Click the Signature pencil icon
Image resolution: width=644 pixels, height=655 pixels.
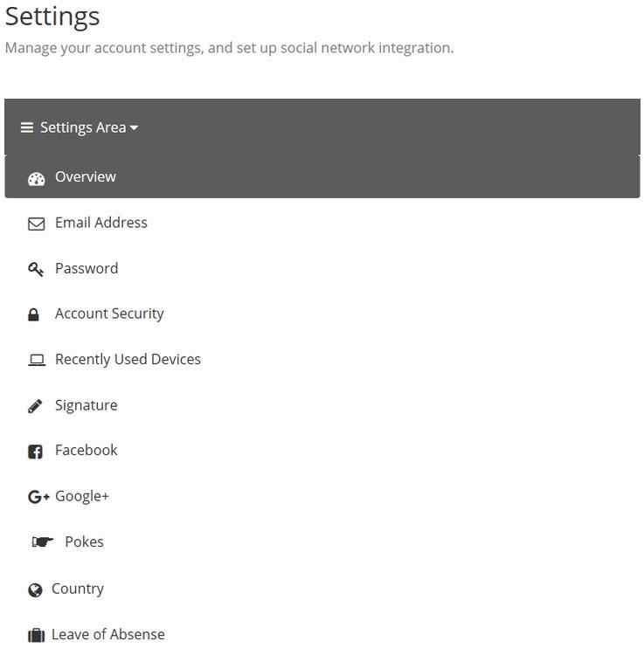pyautogui.click(x=35, y=405)
